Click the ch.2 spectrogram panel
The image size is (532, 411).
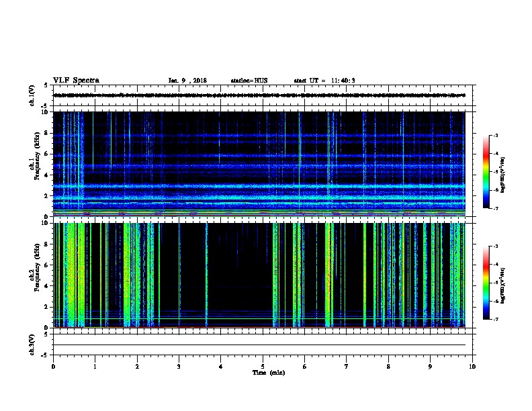259,275
